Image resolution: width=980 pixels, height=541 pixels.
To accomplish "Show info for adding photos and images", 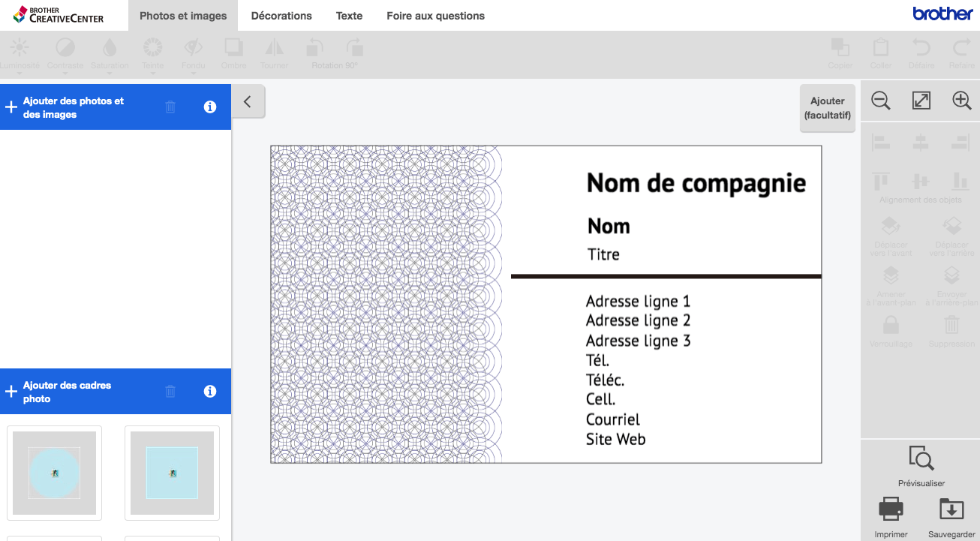I will [x=210, y=107].
